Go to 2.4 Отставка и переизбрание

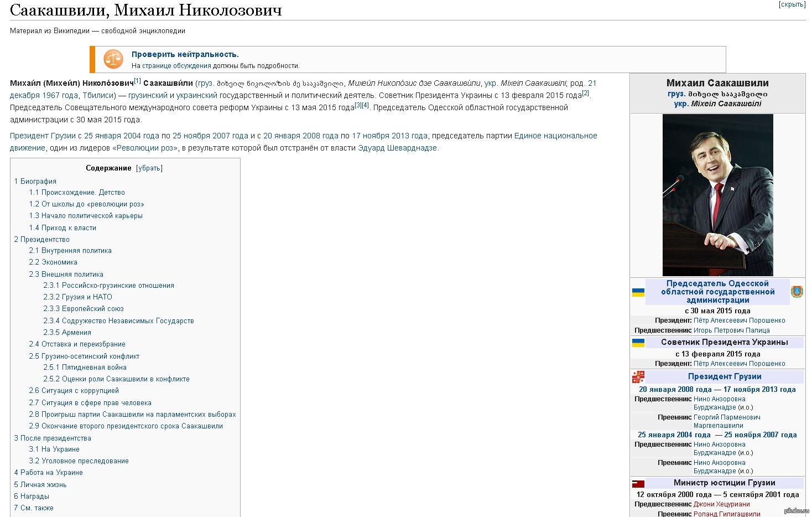point(77,344)
